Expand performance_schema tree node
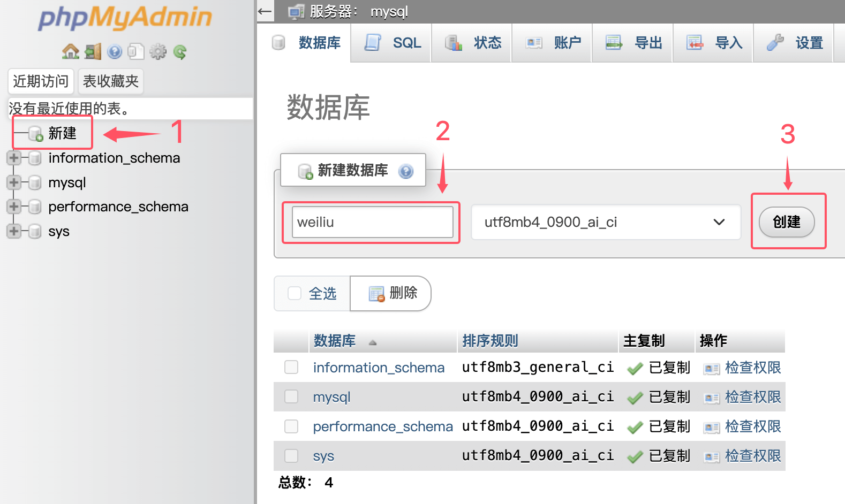The image size is (845, 504). click(14, 207)
